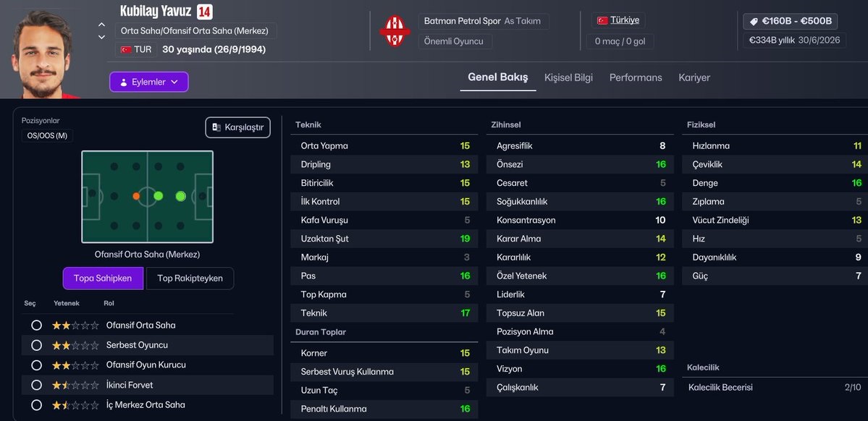Open the Performans tab
Viewport: 868px width, 421px height.
pyautogui.click(x=636, y=77)
